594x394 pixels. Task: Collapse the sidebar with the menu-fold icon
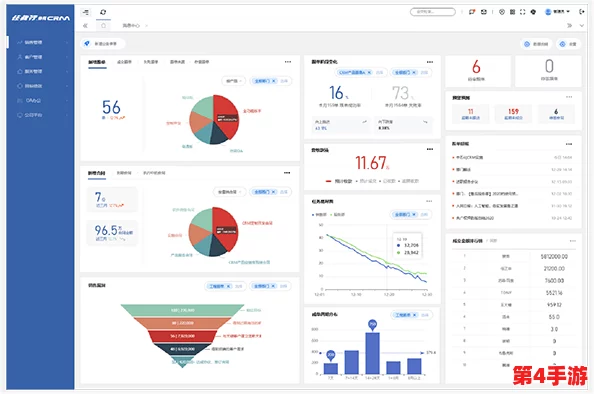86,12
